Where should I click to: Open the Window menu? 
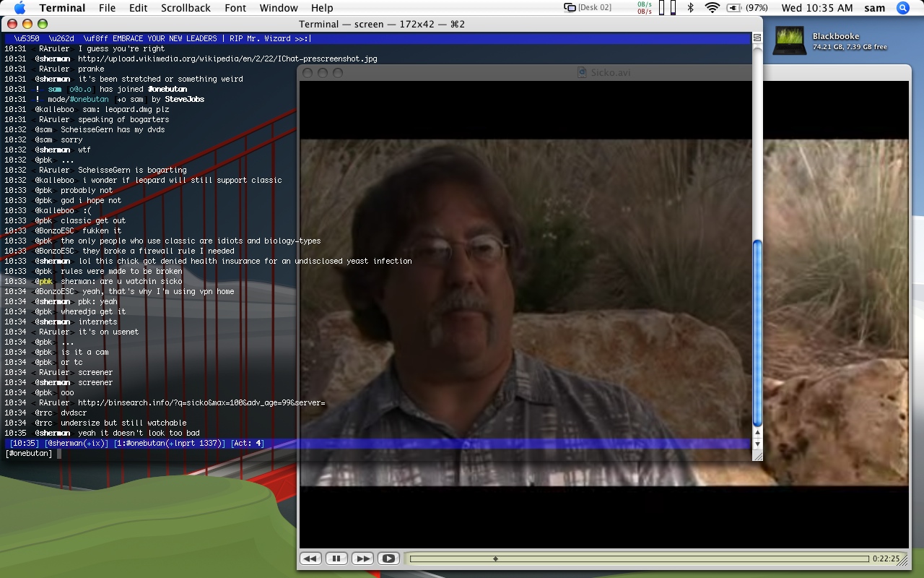pyautogui.click(x=279, y=8)
